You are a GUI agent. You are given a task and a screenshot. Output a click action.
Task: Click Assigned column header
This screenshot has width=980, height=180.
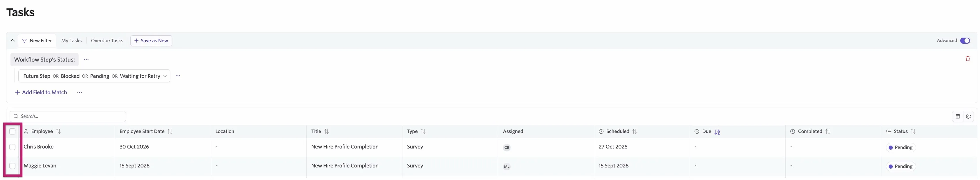click(x=513, y=132)
